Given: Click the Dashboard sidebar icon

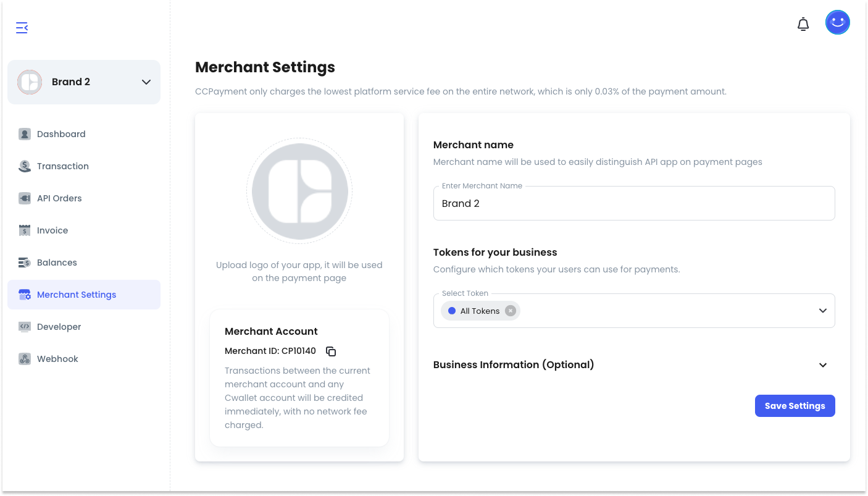Looking at the screenshot, I should click(x=25, y=134).
